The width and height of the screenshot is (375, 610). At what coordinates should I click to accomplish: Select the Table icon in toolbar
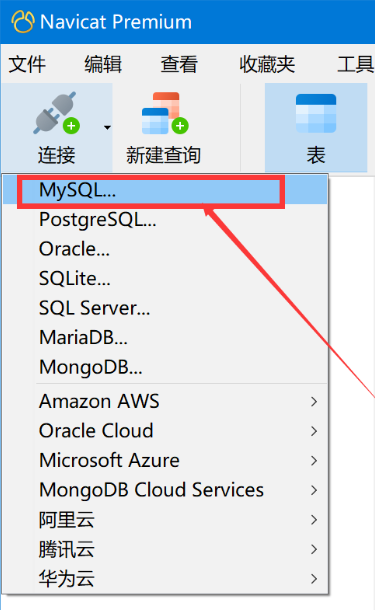(316, 113)
